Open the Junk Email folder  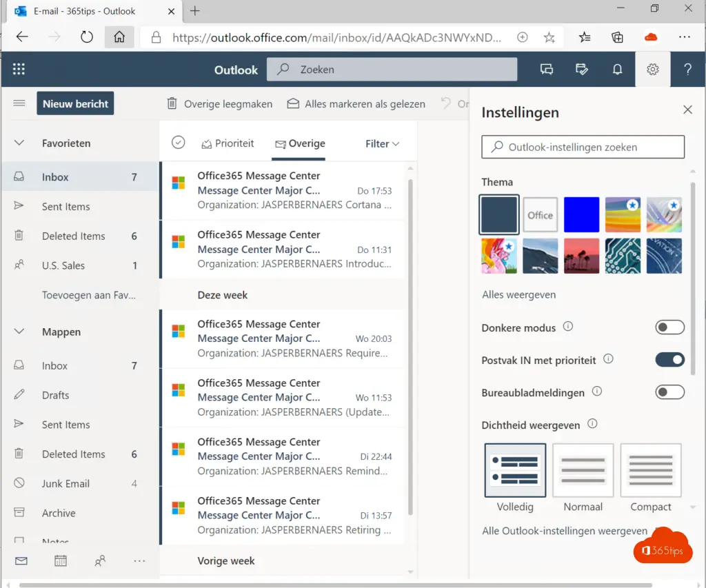pyautogui.click(x=80, y=483)
